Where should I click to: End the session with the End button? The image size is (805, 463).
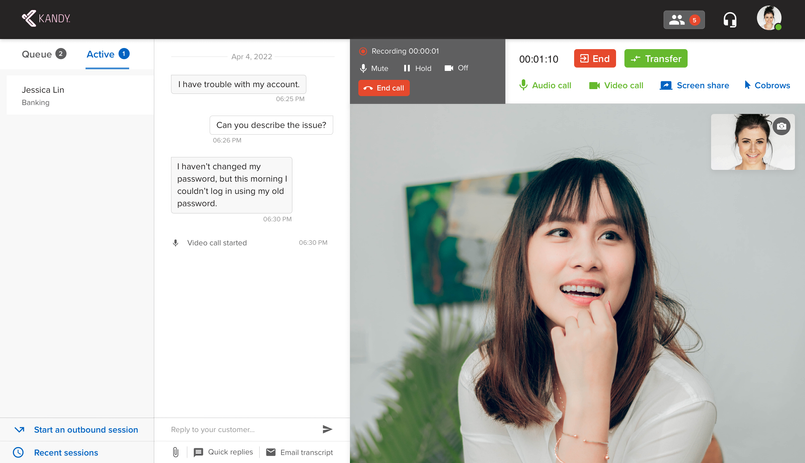(595, 59)
